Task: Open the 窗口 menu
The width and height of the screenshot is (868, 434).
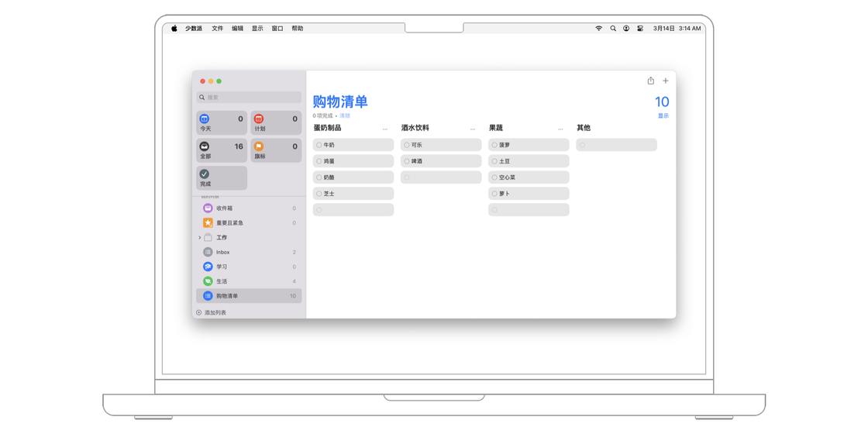Action: point(277,28)
